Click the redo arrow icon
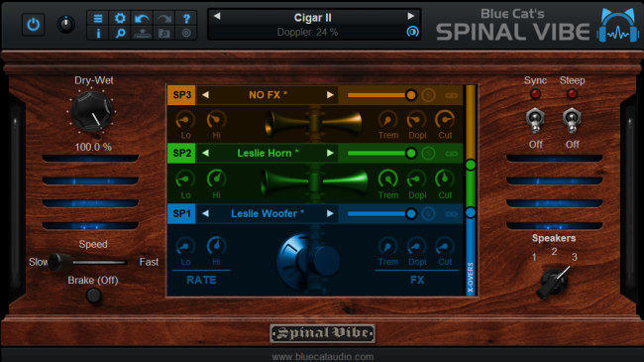The width and height of the screenshot is (644, 362). pyautogui.click(x=164, y=19)
